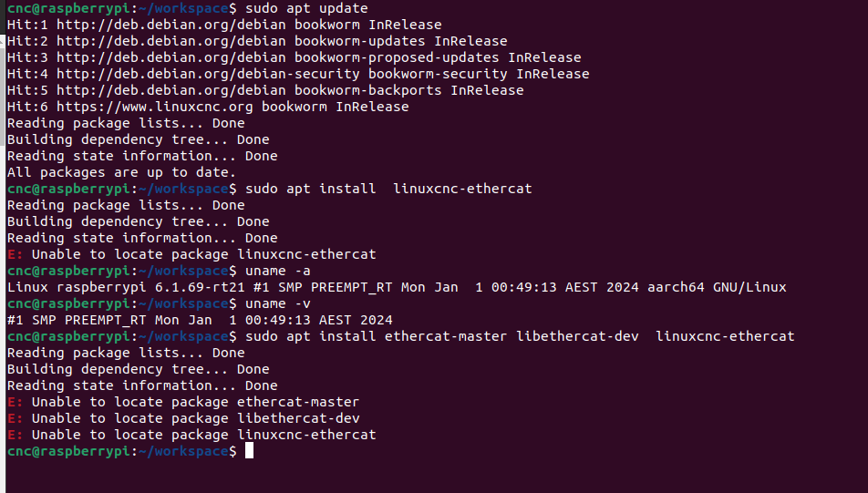
Task: Click 'All packages are up to date.' line
Action: (x=122, y=172)
